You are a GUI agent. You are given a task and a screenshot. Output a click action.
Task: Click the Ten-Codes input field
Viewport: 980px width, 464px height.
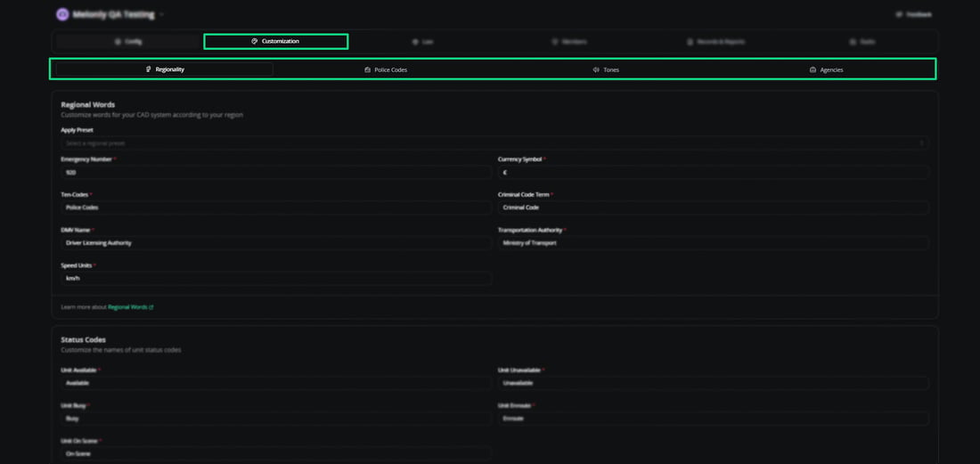[x=276, y=208]
